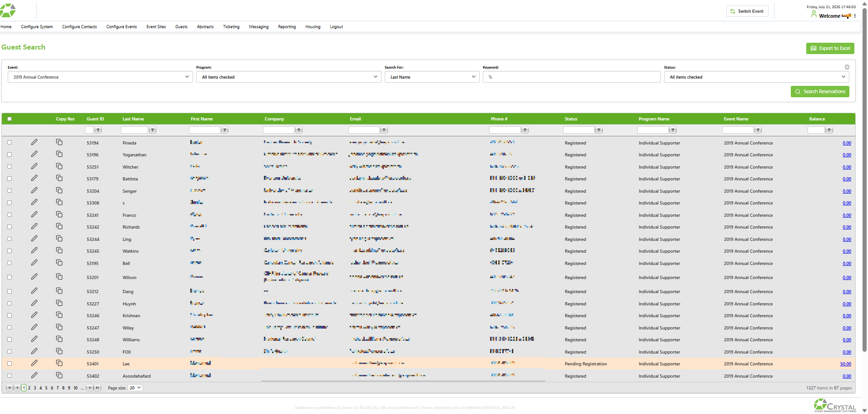Screen dimensions: 868x414
Task: Copy reservation for guest Dang
Action: point(59,291)
